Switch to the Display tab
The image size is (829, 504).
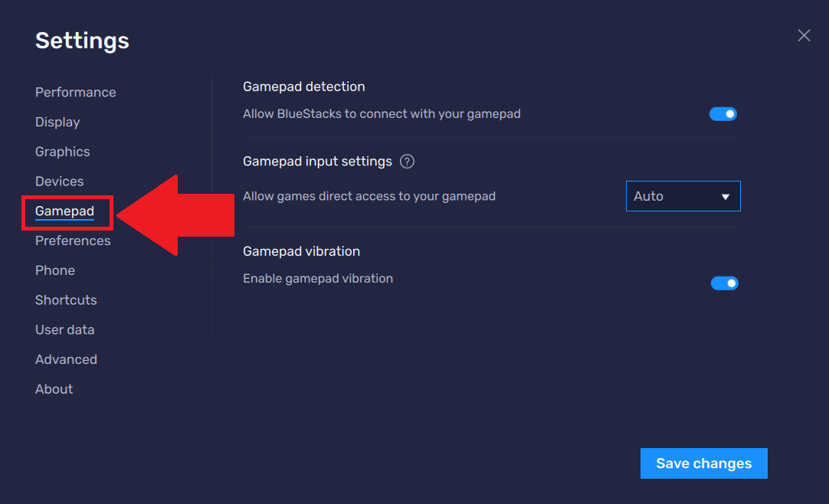pyautogui.click(x=57, y=122)
